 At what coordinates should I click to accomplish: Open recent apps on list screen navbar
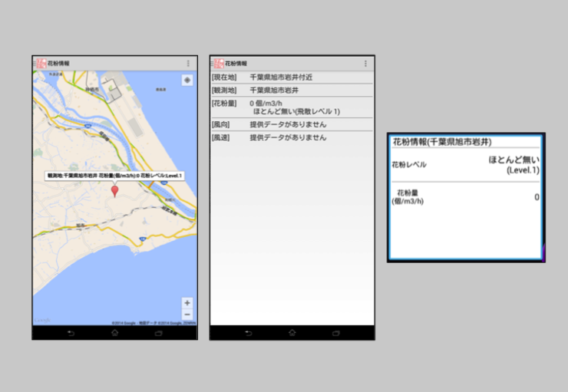point(335,333)
